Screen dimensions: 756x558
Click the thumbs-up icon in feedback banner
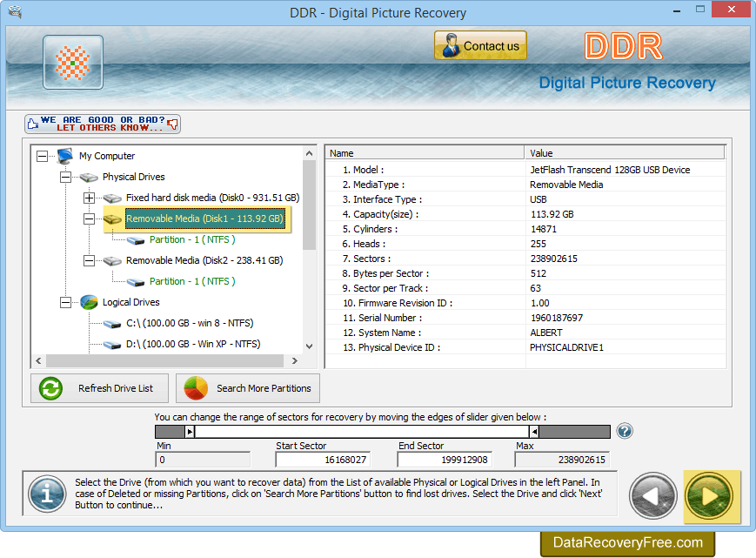coord(33,124)
